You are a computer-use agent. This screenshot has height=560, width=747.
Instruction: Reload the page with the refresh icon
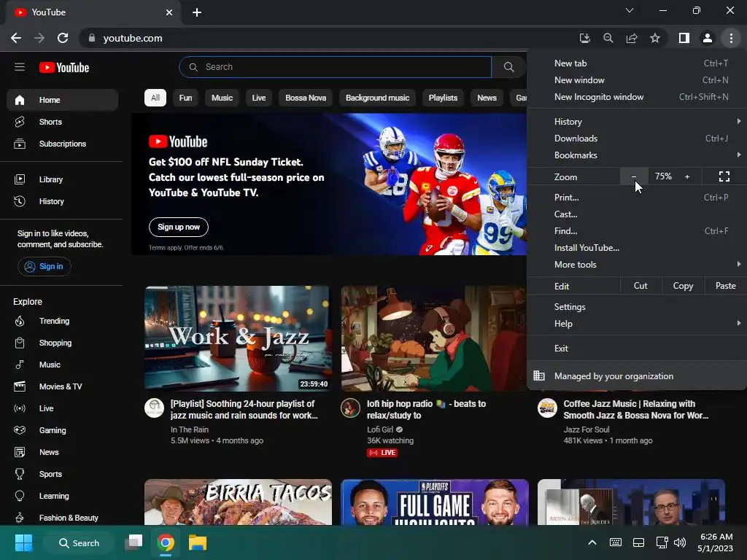63,38
